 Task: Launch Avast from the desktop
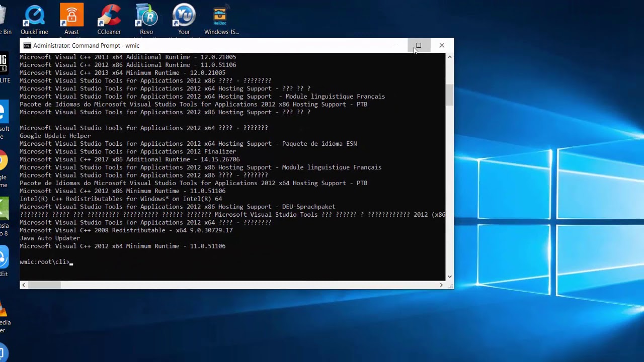[x=71, y=19]
